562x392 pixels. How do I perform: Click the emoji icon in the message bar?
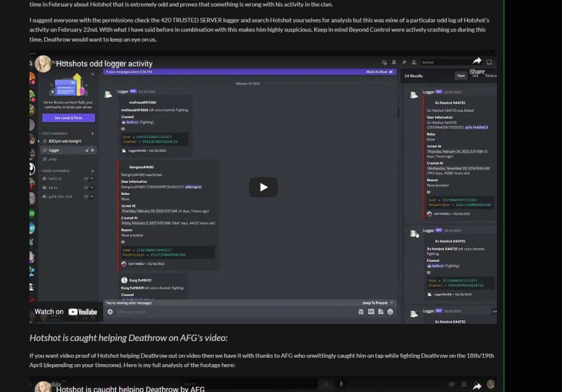390,311
